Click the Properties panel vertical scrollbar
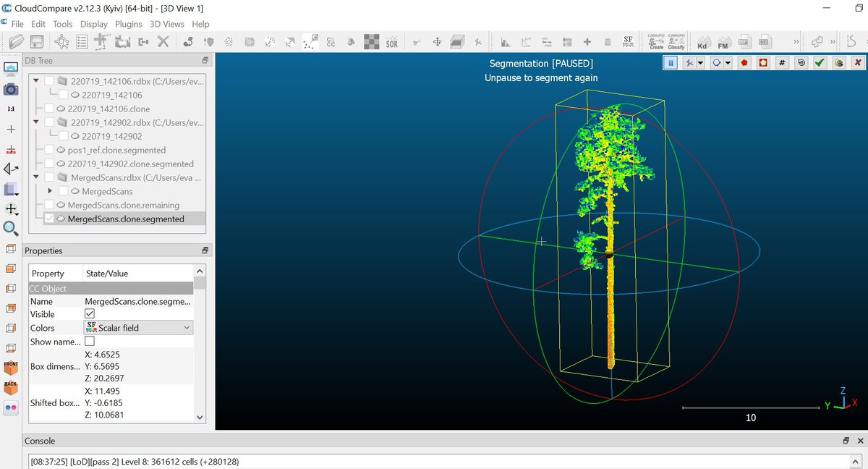Screen dimensions: 868x469 coord(200,345)
